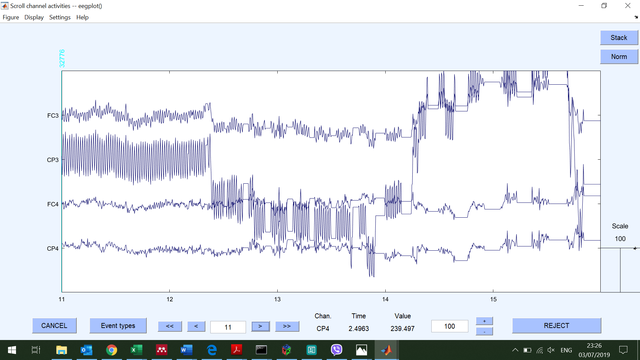Open the teal app icon in the taskbar
The image size is (640, 360).
(311, 350)
